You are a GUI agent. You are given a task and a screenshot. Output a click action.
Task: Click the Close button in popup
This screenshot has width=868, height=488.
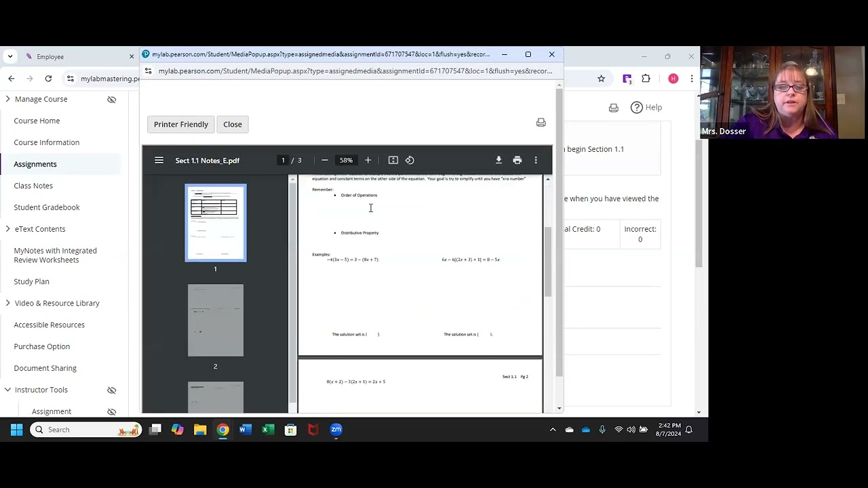click(233, 124)
